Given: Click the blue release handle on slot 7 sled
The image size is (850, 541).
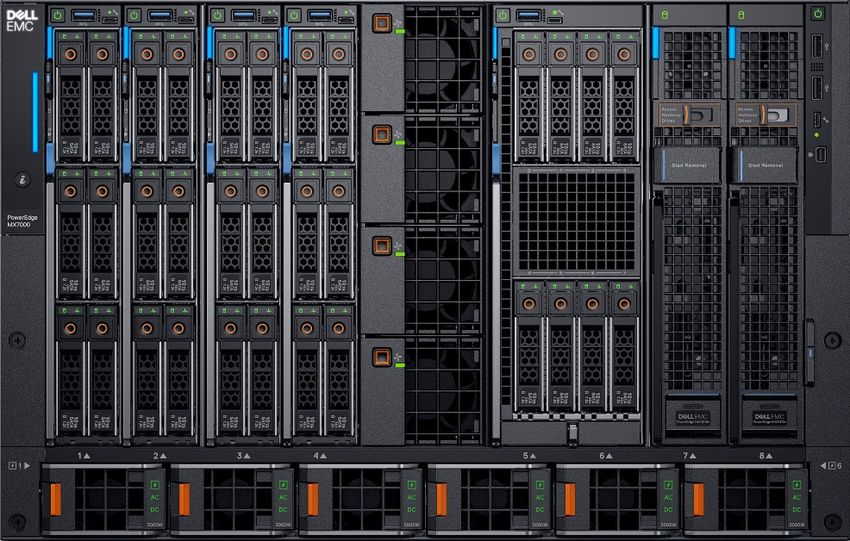Looking at the screenshot, I should (655, 42).
